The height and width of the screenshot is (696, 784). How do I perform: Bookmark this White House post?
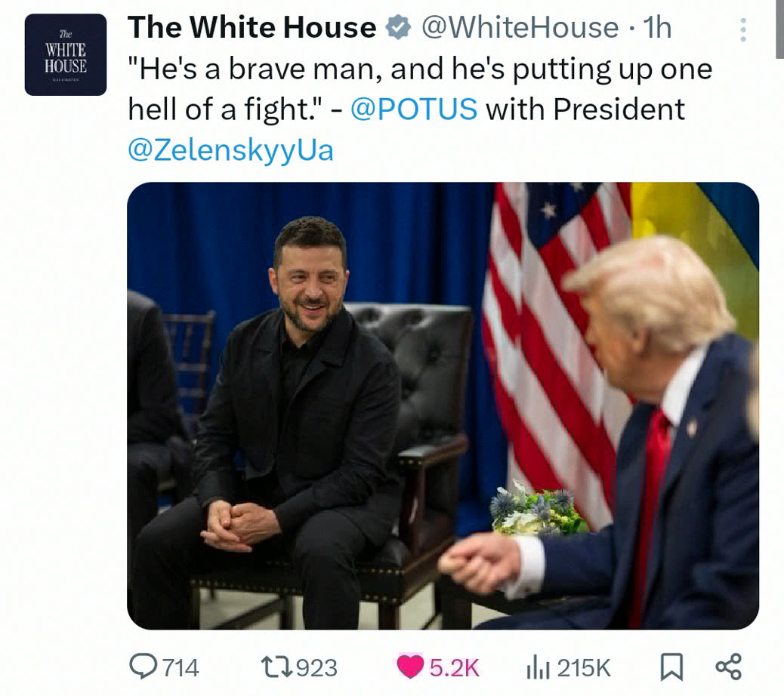671,667
